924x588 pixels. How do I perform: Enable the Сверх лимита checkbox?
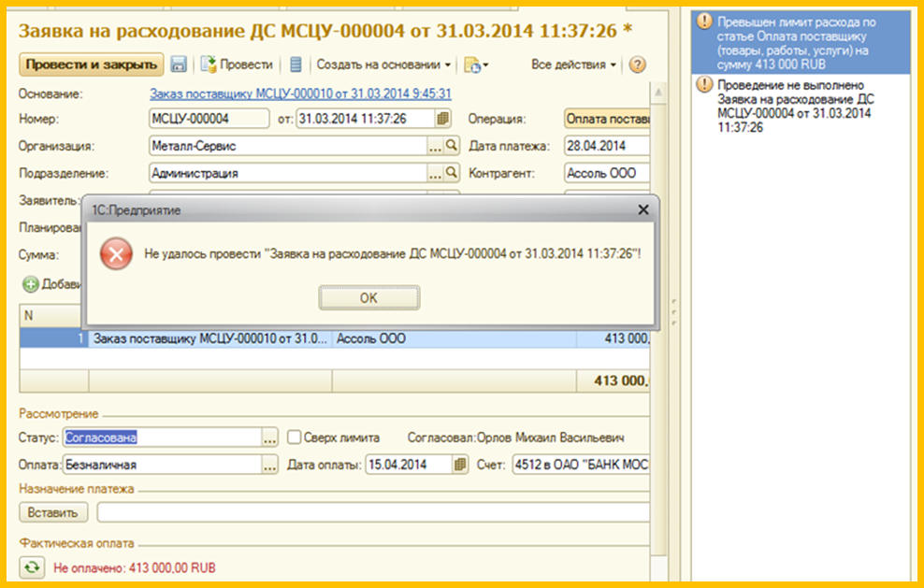(x=295, y=437)
